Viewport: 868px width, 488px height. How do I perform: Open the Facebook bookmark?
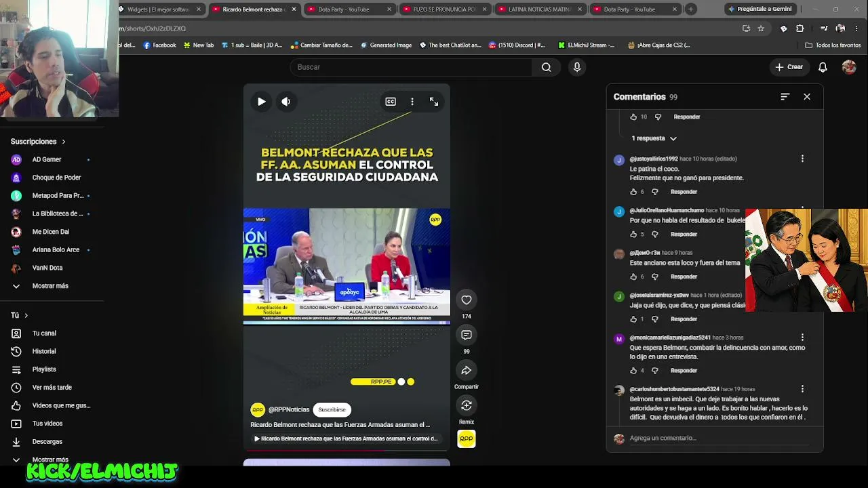[159, 45]
